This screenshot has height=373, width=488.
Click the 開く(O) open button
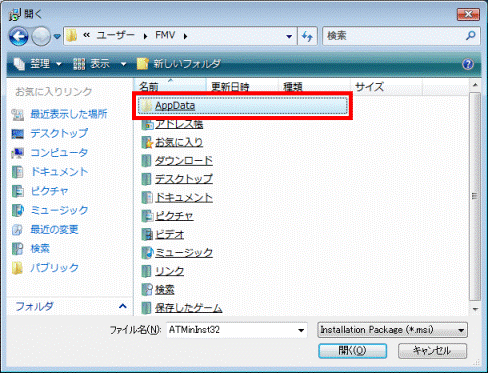352,351
